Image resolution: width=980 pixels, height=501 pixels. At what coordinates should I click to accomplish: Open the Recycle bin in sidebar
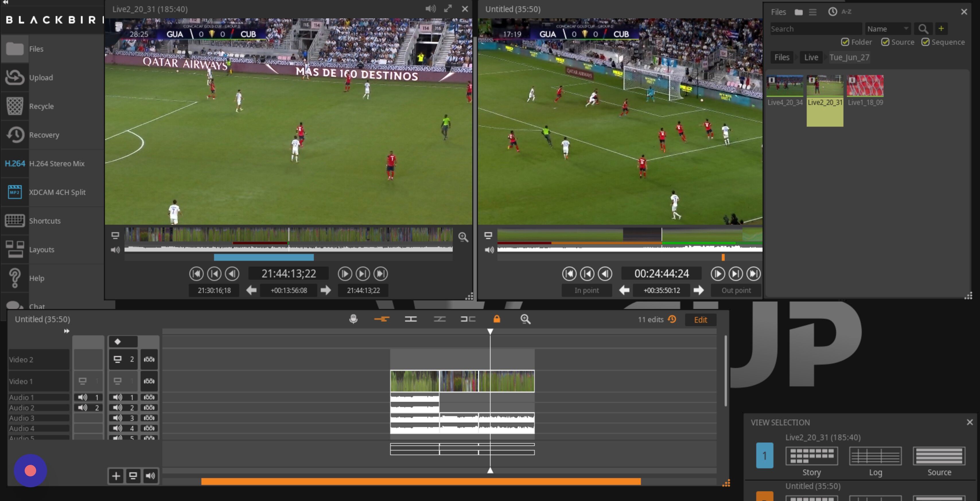(x=15, y=106)
